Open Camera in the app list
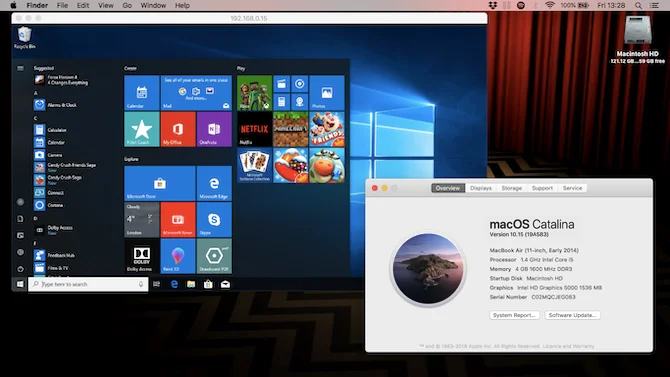 point(48,155)
